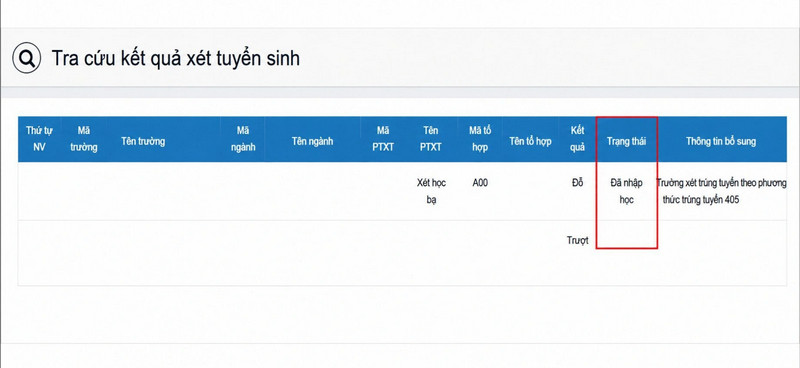
Task: Click the "Kết quả" column header
Action: 578,139
